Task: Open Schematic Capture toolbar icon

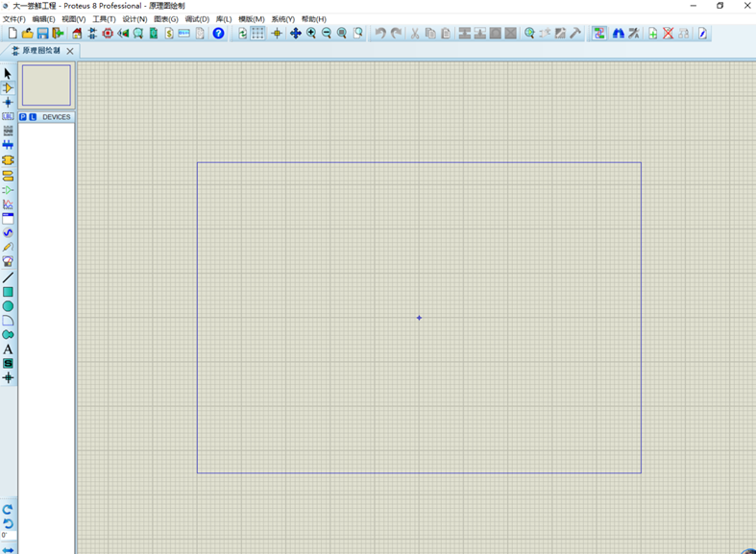Action: pos(92,34)
